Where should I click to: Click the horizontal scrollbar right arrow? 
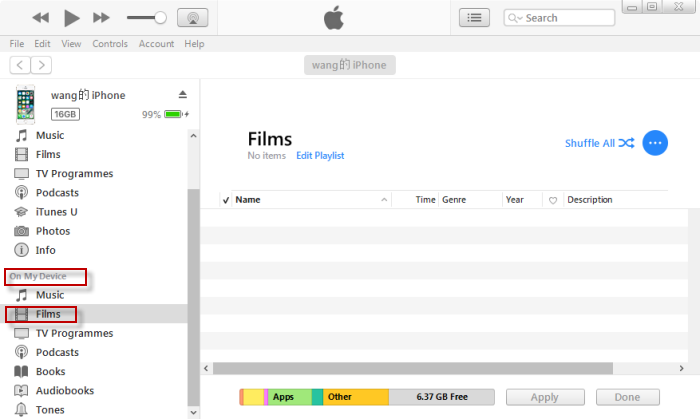pos(682,368)
